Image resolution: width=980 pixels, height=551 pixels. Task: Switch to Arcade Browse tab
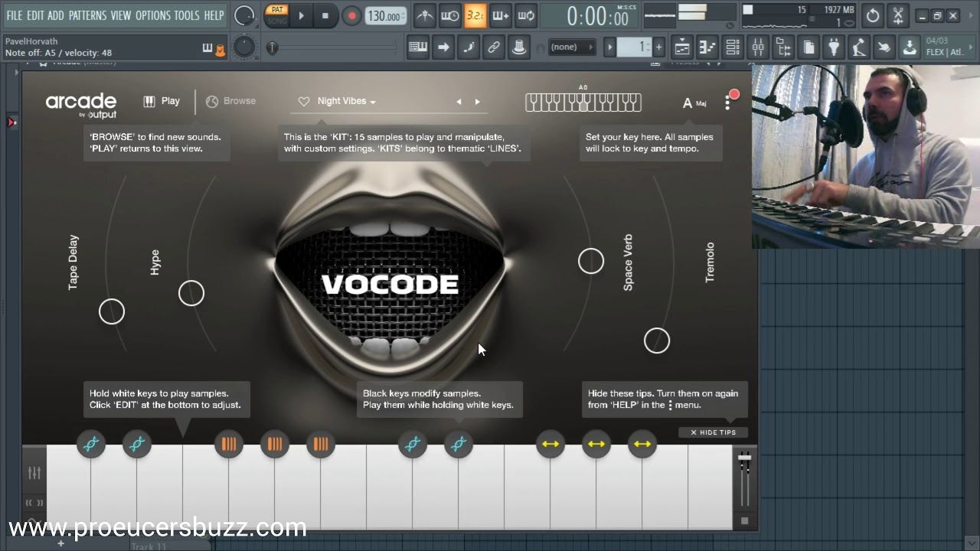[230, 101]
